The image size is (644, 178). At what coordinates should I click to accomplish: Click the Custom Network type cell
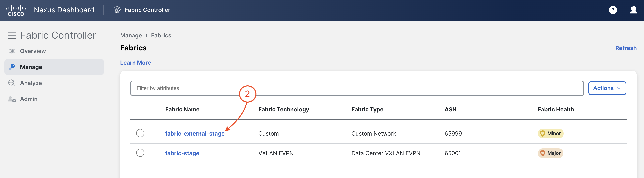373,133
